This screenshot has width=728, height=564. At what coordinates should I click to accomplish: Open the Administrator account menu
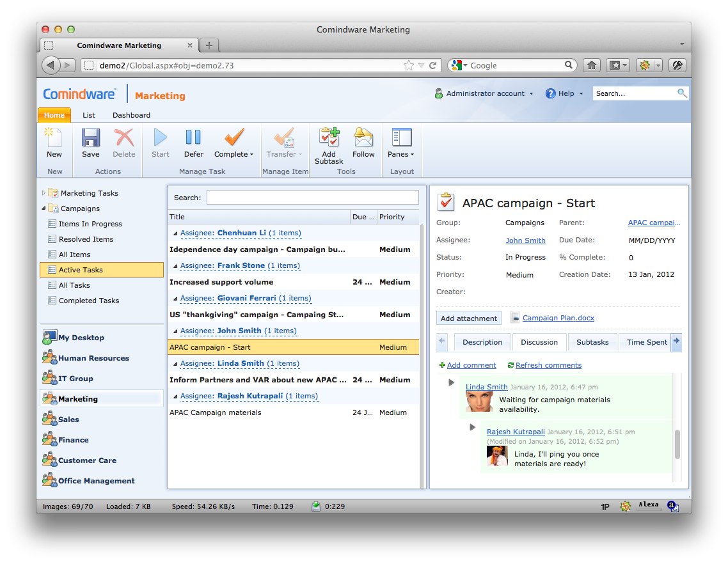click(x=484, y=93)
